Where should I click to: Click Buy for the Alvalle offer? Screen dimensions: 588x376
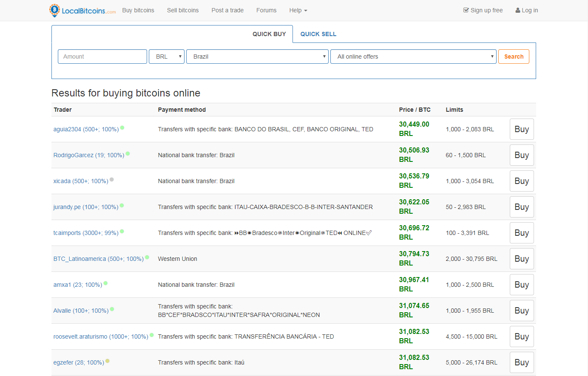pyautogui.click(x=522, y=311)
